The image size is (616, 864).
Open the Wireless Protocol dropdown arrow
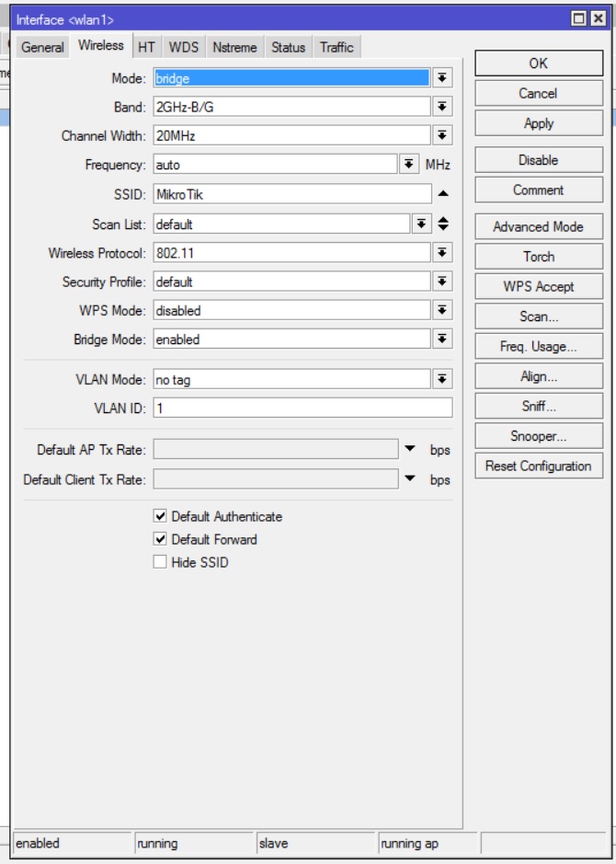click(442, 253)
